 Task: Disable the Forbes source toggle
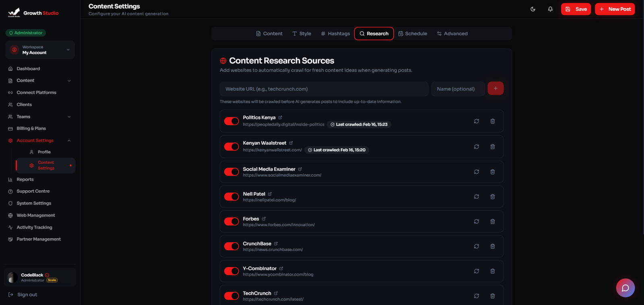231,221
